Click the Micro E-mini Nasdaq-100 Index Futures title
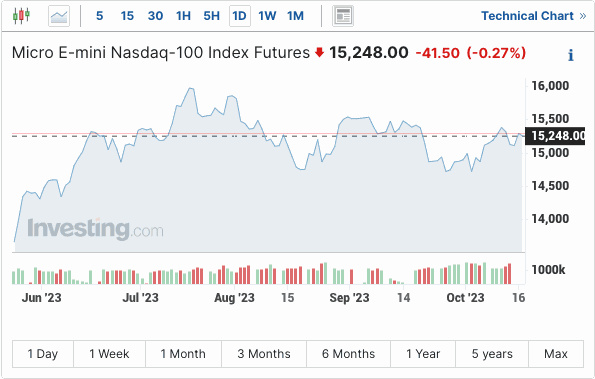 click(161, 53)
